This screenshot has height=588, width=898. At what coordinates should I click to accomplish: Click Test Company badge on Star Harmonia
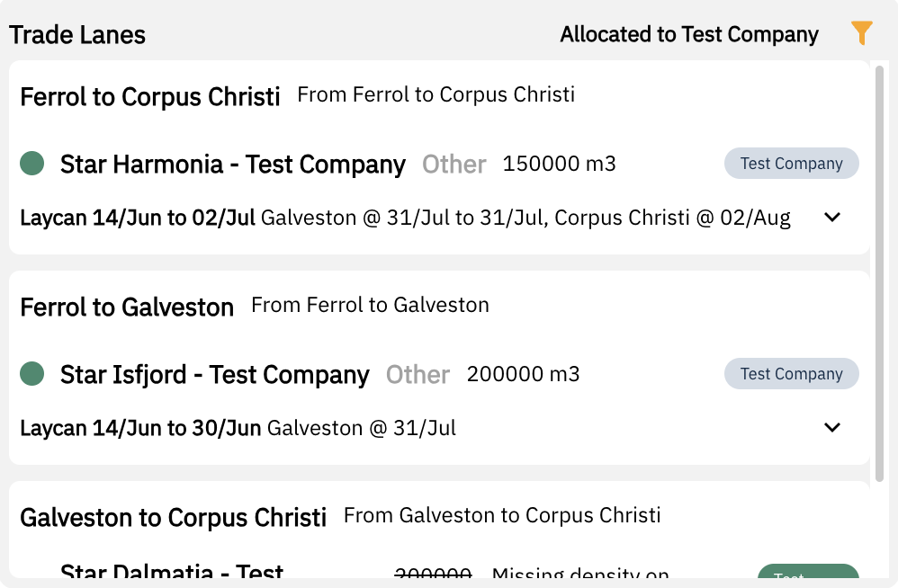point(791,164)
